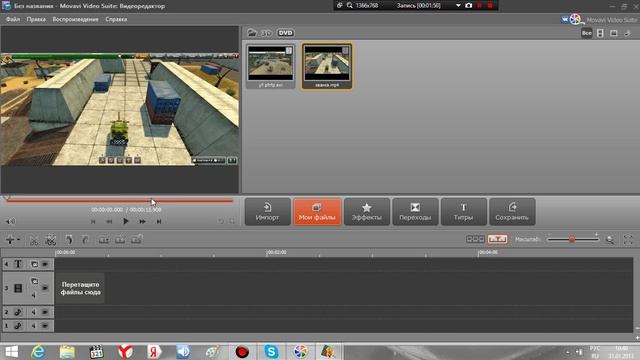Select the video track 3 filmstrip icon

click(x=18, y=288)
